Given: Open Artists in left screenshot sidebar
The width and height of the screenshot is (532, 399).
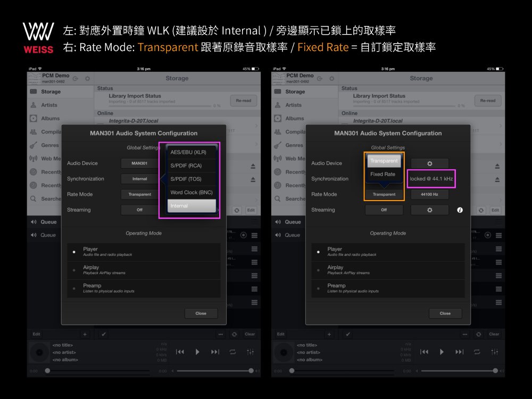Looking at the screenshot, I should tap(61, 105).
